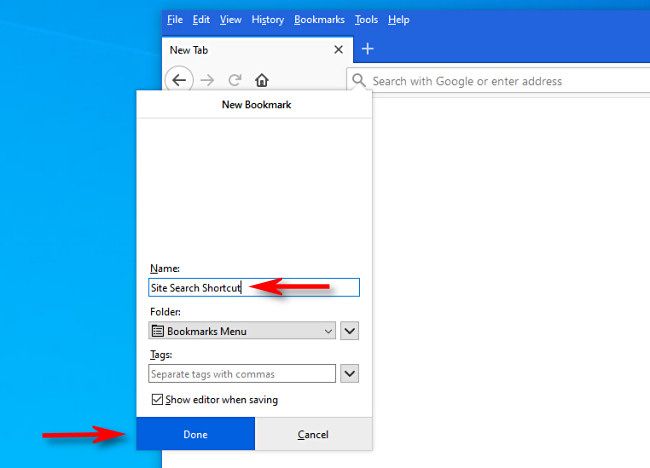Screen dimensions: 650x468
Task: Click the Cancel button
Action: (x=313, y=434)
